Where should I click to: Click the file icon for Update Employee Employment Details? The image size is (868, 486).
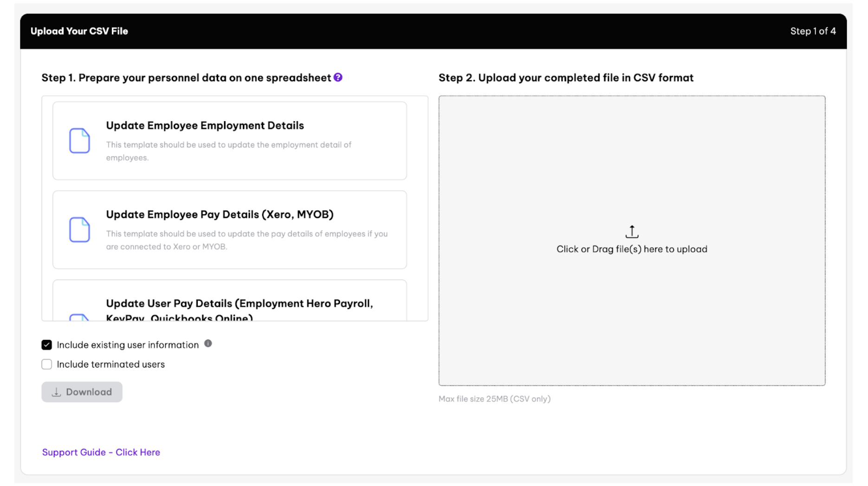(x=79, y=141)
